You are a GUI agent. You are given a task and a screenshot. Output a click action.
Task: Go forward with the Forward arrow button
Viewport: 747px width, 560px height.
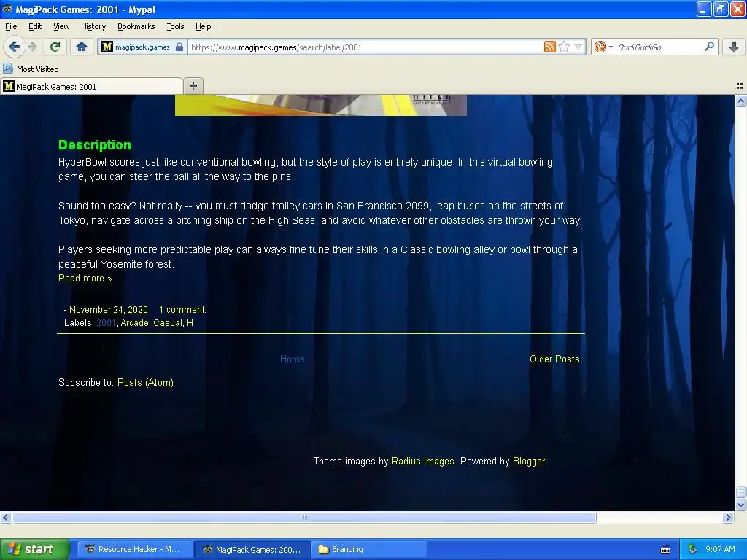(32, 47)
